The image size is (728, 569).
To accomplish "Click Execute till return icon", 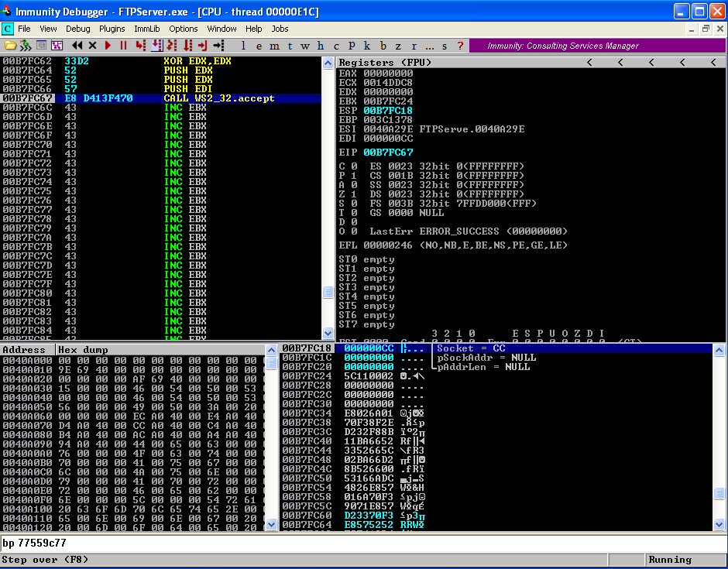I will [x=202, y=46].
